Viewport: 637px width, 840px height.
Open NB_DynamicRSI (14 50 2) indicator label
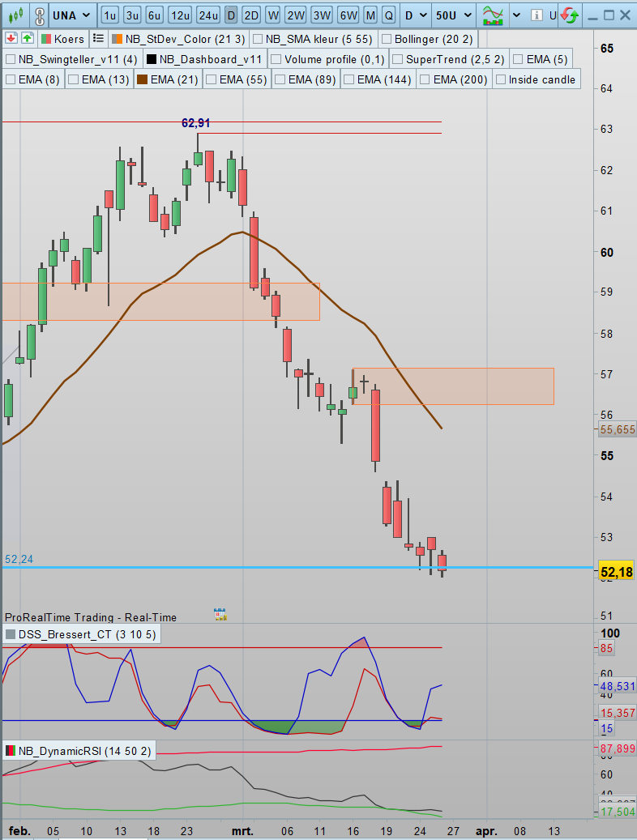click(x=85, y=751)
